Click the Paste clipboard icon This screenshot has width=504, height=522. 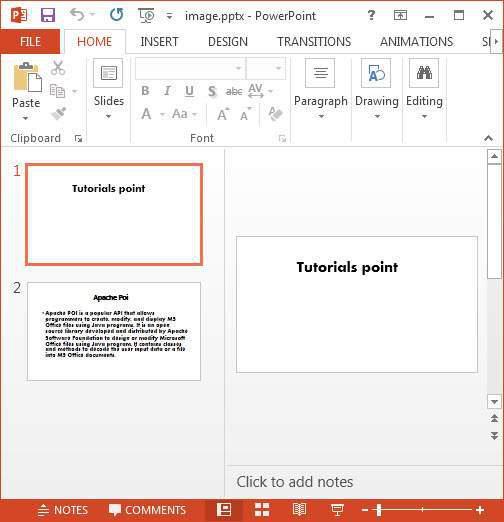pyautogui.click(x=27, y=77)
